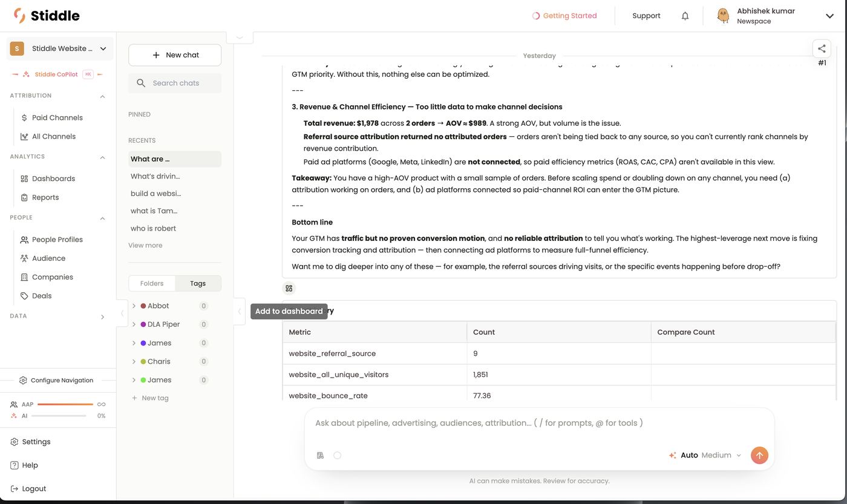Click the AAP usage progress bar

click(65, 404)
